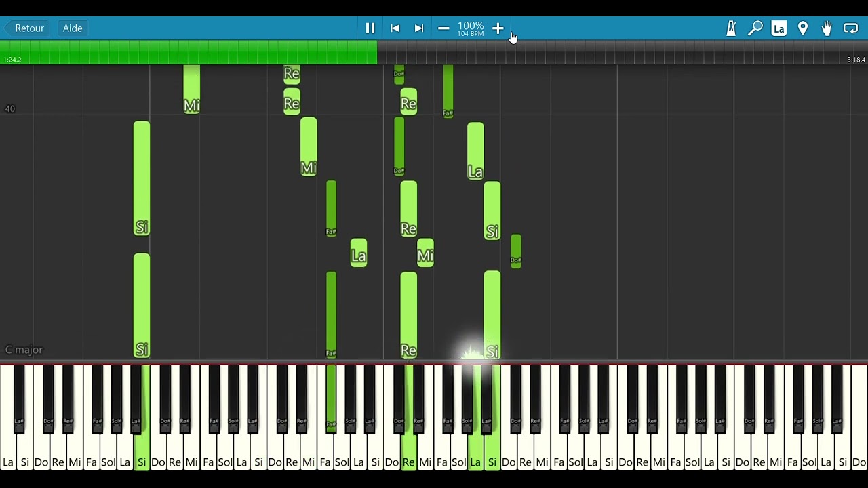The image size is (868, 488).
Task: Click the 100% speed readout
Action: (471, 26)
